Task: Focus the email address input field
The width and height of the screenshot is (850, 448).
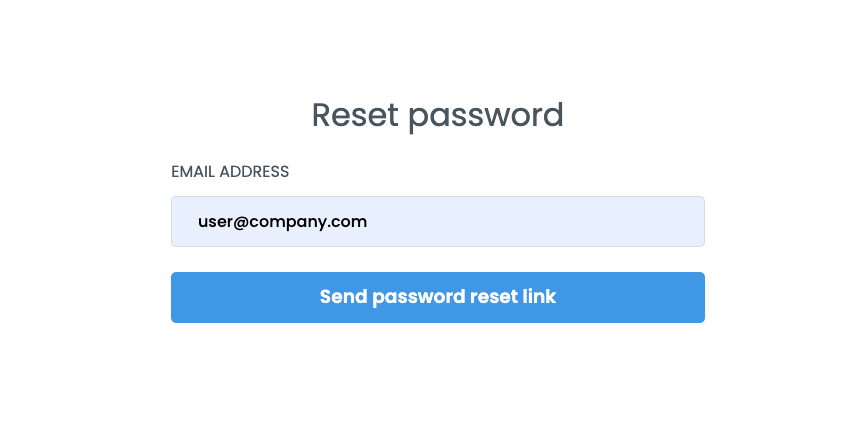Action: click(437, 221)
